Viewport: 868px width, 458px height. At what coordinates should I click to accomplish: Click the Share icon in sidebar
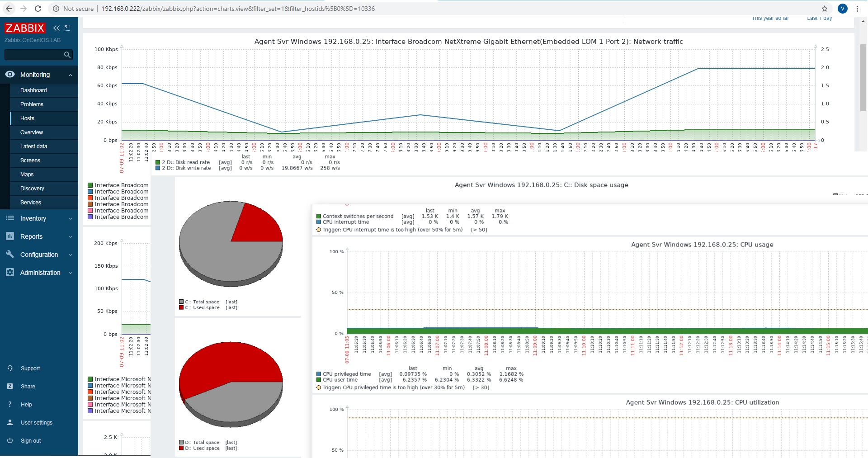click(10, 386)
